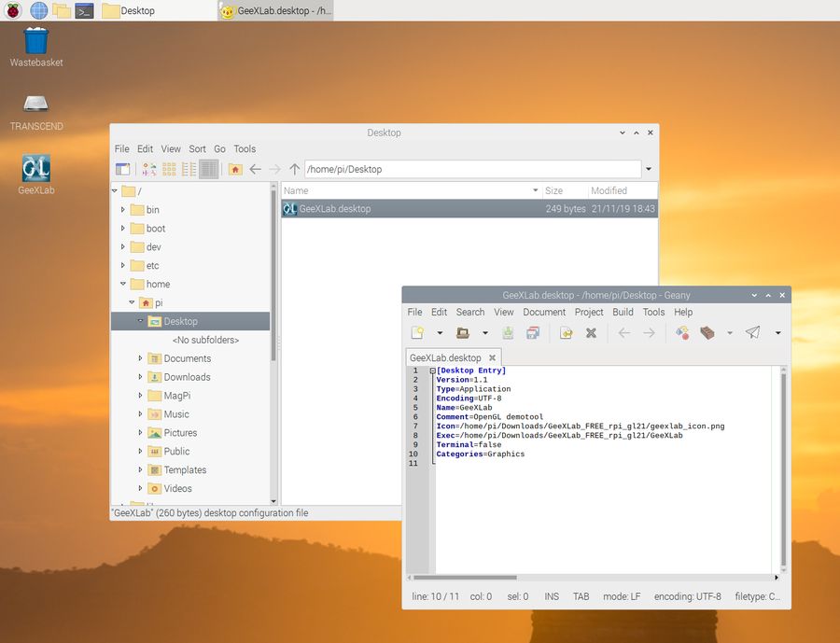Switch to the Desktop window in the taskbar
This screenshot has height=643, width=840.
158,10
